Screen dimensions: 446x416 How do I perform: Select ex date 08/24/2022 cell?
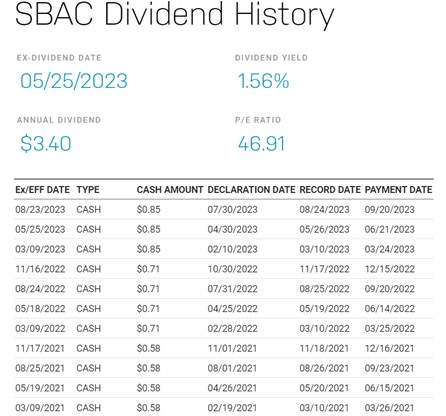coord(40,289)
